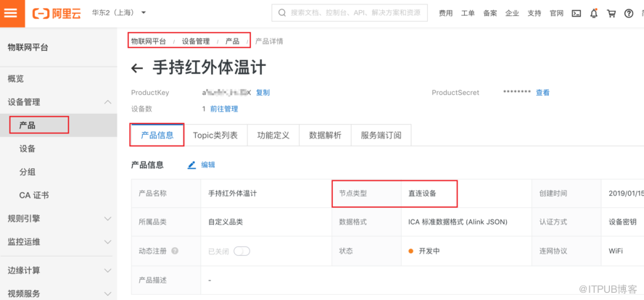Click the Alibaba Cloud logo
The height and width of the screenshot is (300, 644).
pos(57,13)
